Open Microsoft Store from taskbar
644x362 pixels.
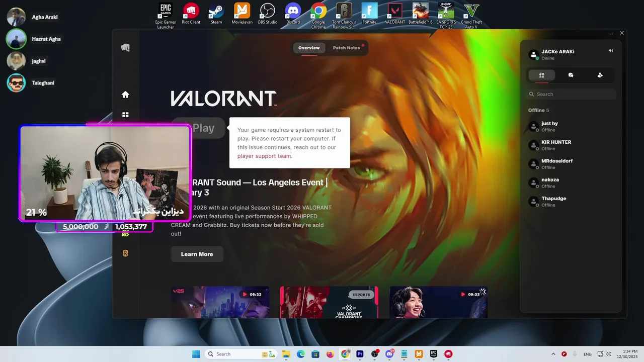tap(315, 354)
